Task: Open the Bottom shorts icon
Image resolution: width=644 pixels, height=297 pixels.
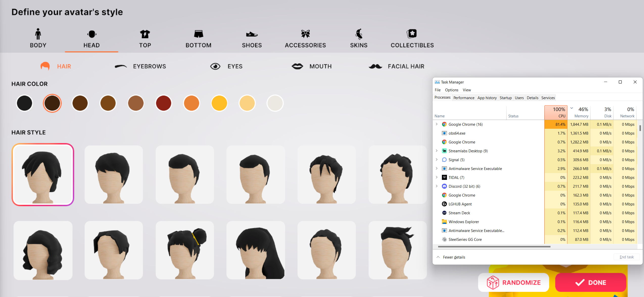Action: click(x=198, y=34)
